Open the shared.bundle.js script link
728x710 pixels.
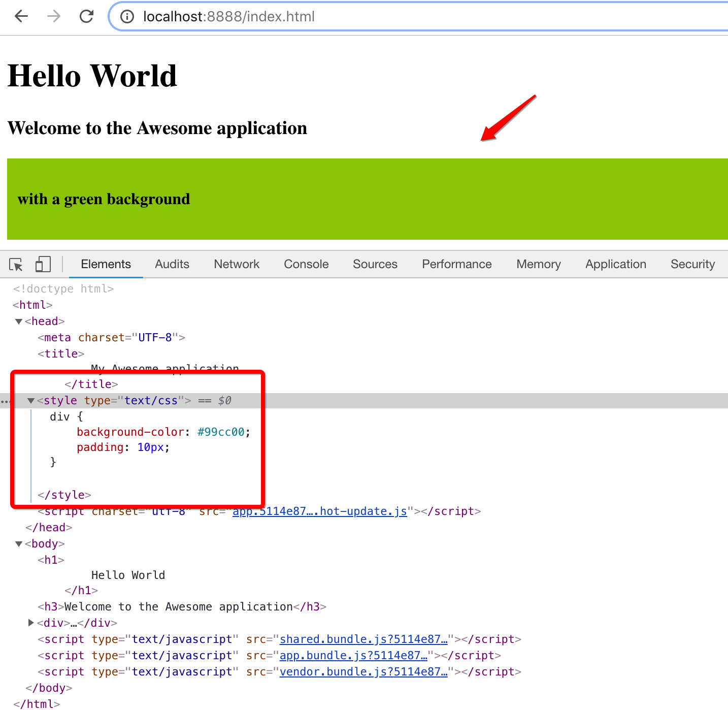(x=363, y=639)
